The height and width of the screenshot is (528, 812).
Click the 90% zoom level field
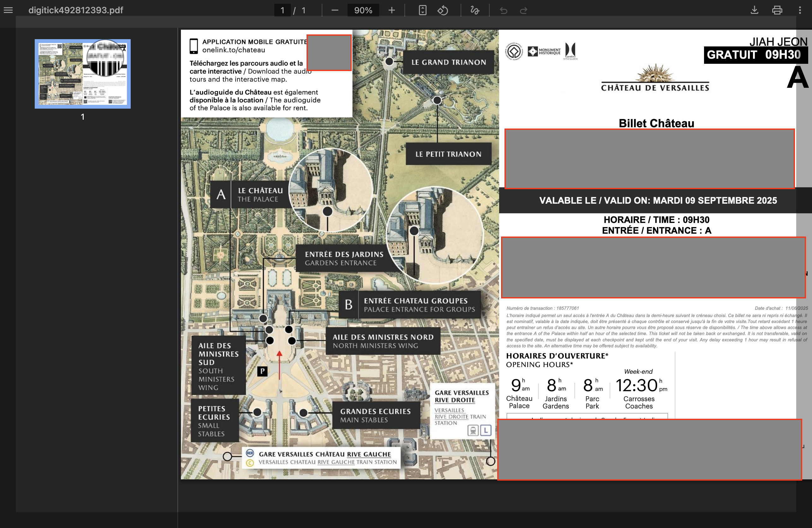coord(363,10)
